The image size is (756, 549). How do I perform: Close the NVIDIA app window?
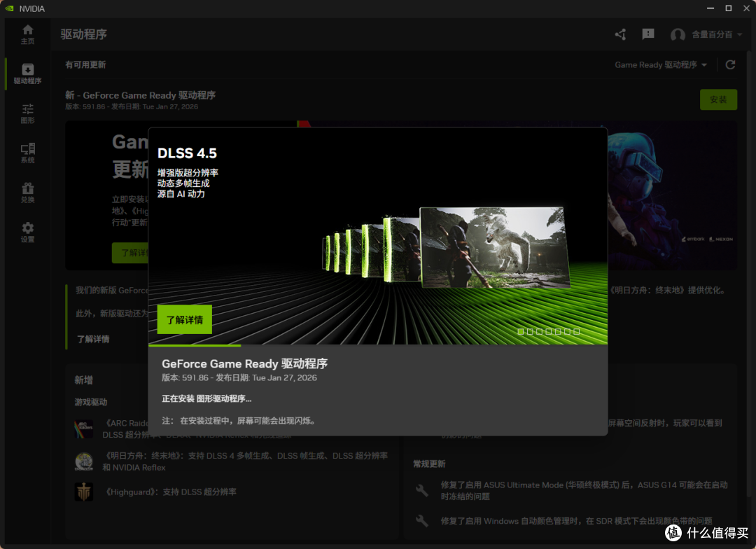click(746, 8)
